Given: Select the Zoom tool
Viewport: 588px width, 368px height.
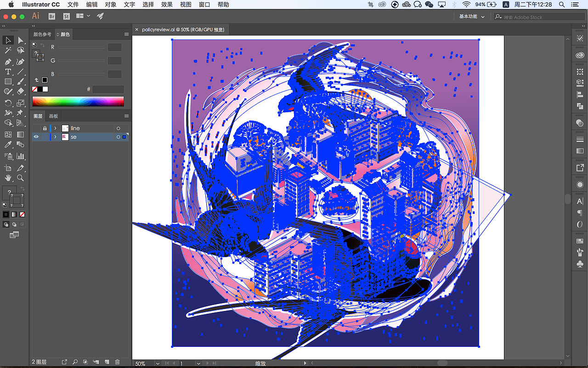Looking at the screenshot, I should 21,178.
